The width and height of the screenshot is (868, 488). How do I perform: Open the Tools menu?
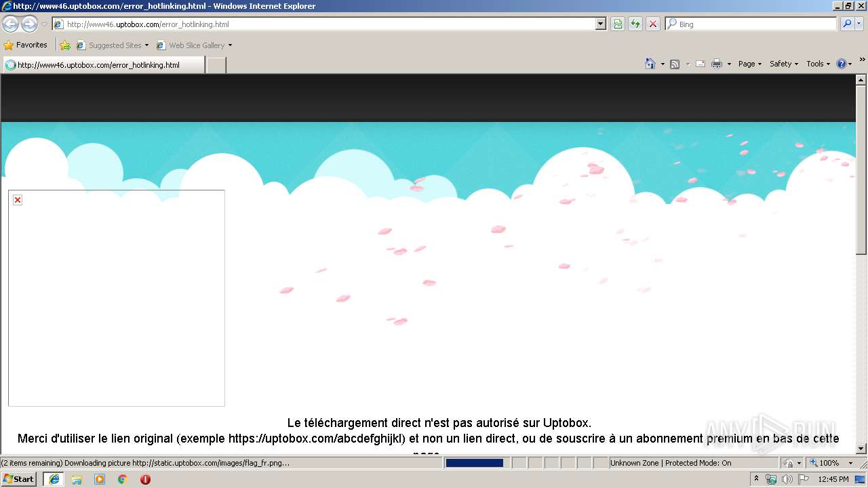coord(818,64)
